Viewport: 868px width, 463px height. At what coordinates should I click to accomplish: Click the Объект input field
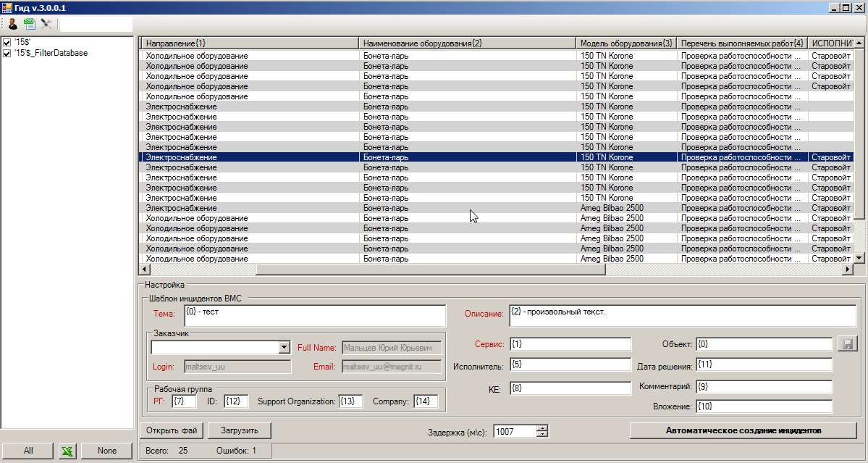(x=764, y=344)
